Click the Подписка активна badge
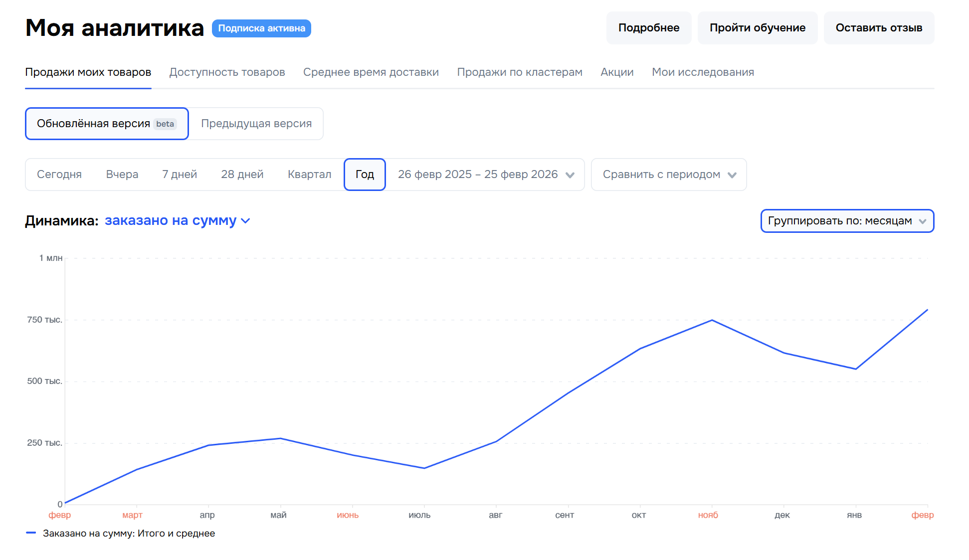This screenshot has height=560, width=969. click(261, 28)
